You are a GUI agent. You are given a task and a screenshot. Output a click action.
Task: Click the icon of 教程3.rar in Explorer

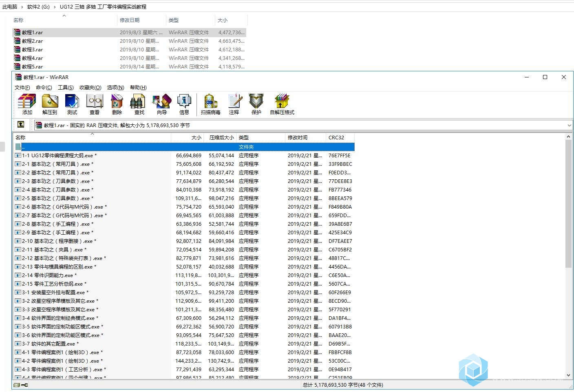[17, 49]
